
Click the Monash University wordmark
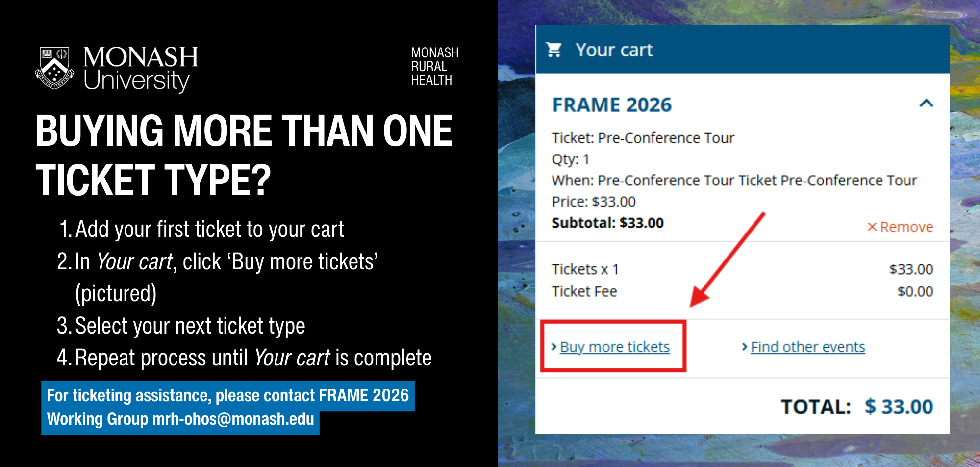coord(140,68)
